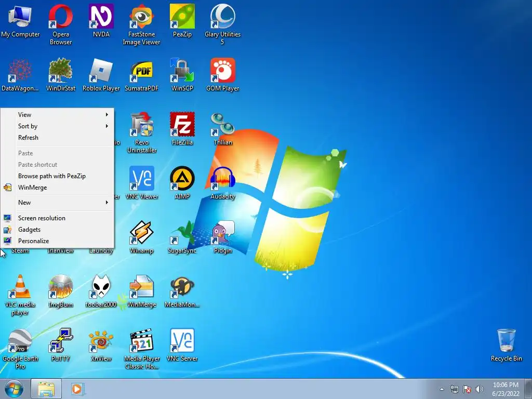Show hidden system tray icons arrow
Viewport: 532px width, 399px height.
click(x=442, y=389)
